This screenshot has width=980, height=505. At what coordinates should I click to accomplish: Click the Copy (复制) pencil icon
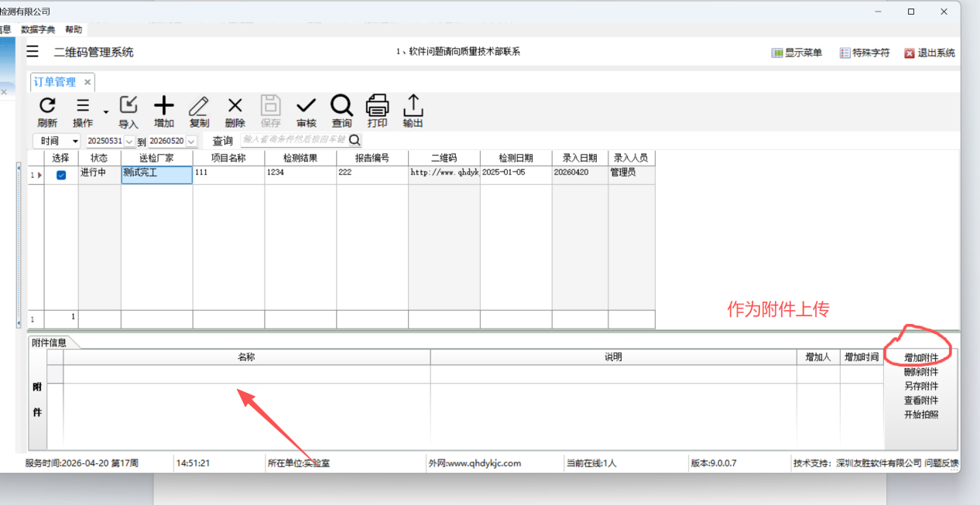[x=199, y=106]
